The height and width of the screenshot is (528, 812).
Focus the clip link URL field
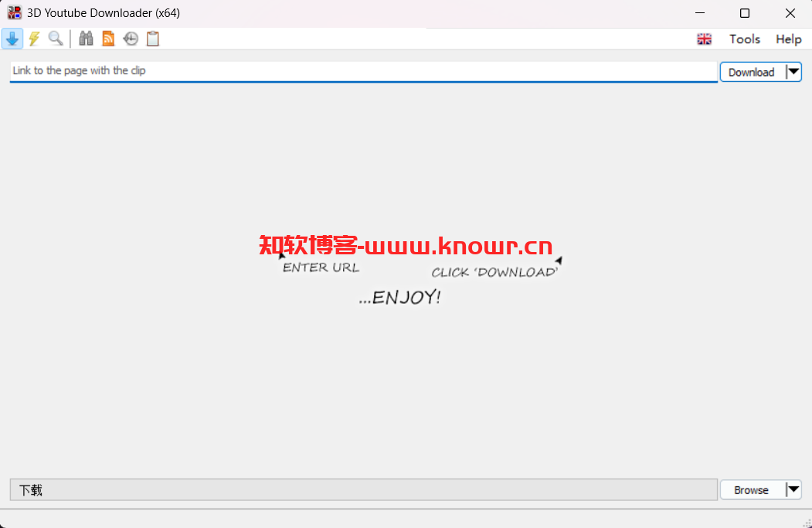(364, 71)
